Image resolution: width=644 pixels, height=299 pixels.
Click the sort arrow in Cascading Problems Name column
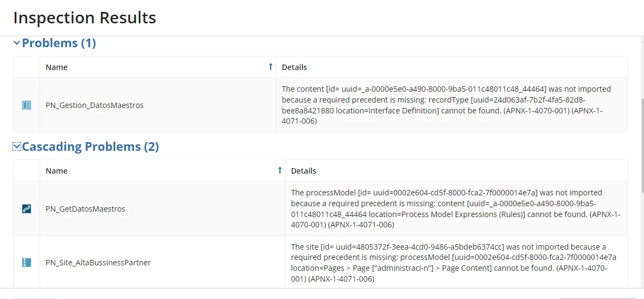(280, 170)
